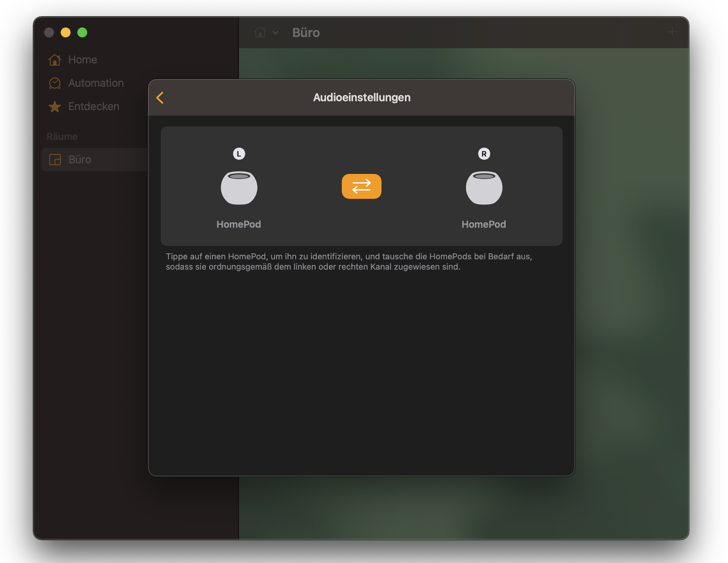Viewport: 728px width, 563px height.
Task: Select the Büro room in sidebar
Action: pos(80,160)
